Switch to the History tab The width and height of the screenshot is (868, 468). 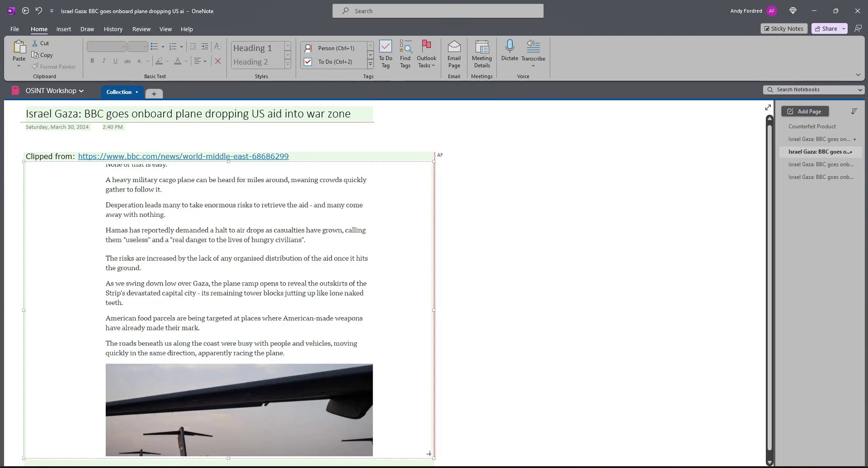point(113,29)
